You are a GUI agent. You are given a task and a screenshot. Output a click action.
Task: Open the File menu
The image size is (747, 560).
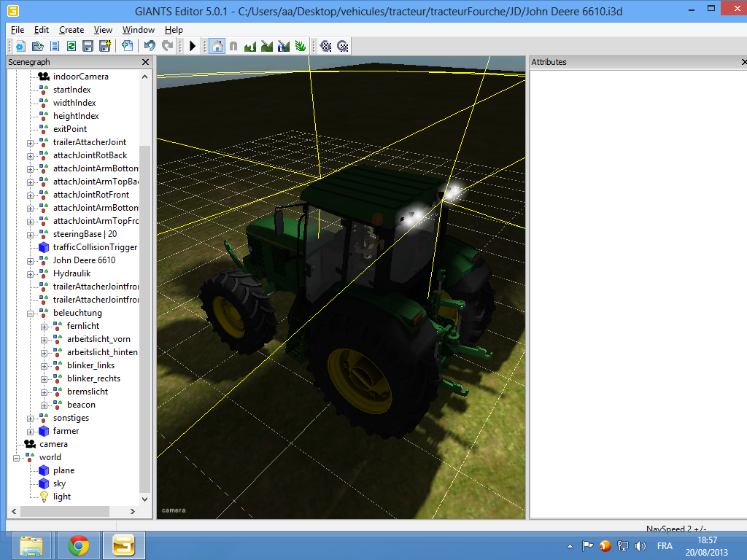click(18, 30)
